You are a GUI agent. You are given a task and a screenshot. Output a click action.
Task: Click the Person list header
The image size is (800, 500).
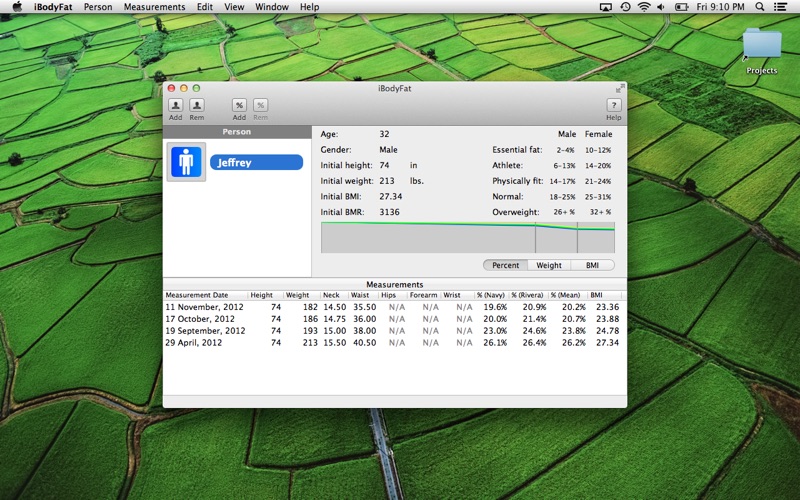[237, 132]
